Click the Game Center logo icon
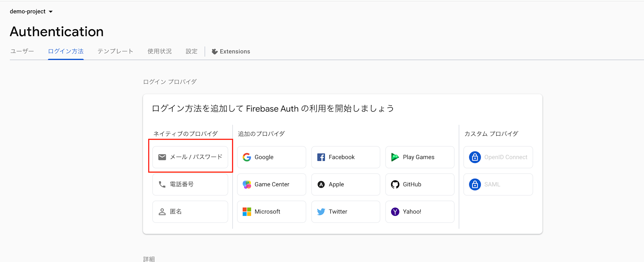 click(x=247, y=185)
